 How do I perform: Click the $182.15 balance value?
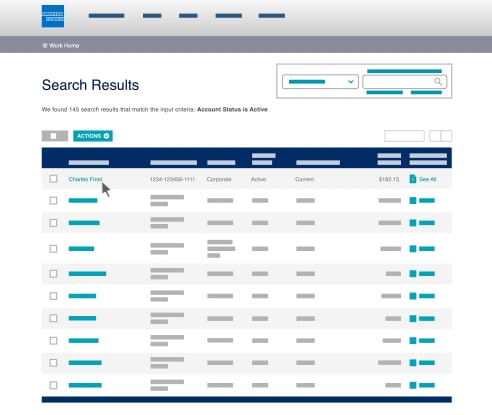pos(389,179)
